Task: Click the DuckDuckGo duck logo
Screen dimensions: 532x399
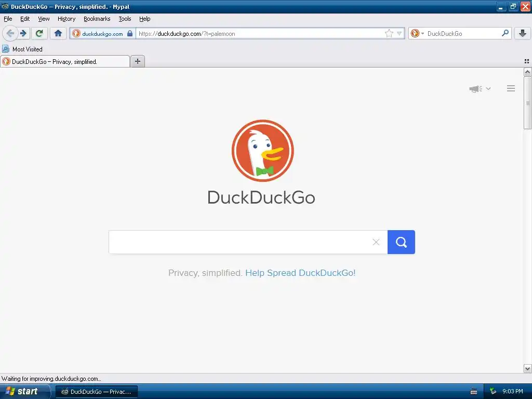Action: (262, 151)
